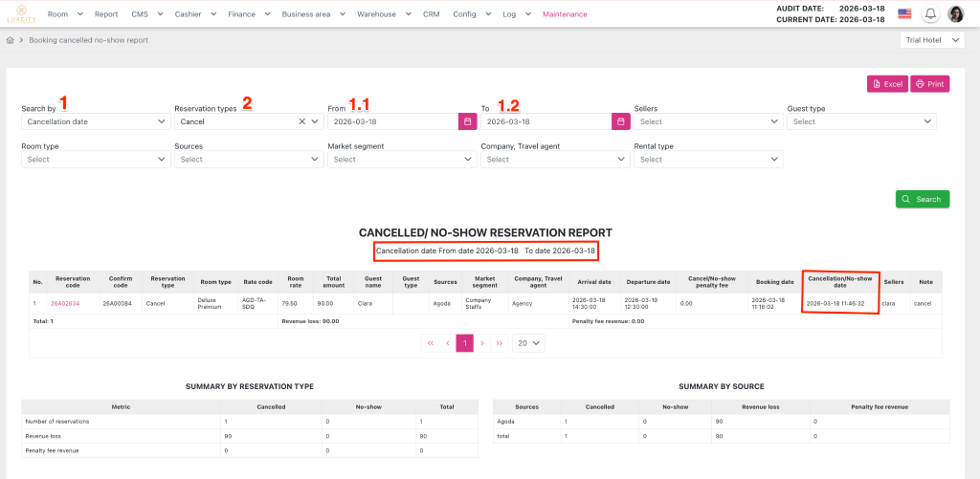This screenshot has height=479, width=980.
Task: Click the Lucky logo icon
Action: point(19,13)
